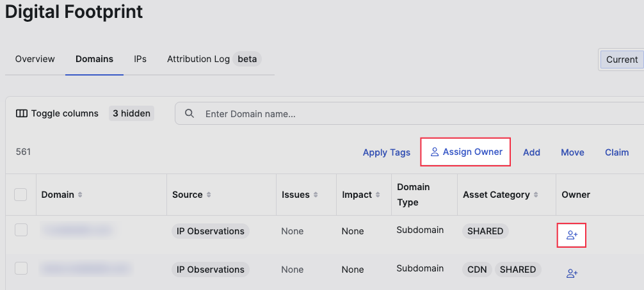Check the CDN SHARED row checkbox
Image resolution: width=644 pixels, height=290 pixels.
(21, 268)
